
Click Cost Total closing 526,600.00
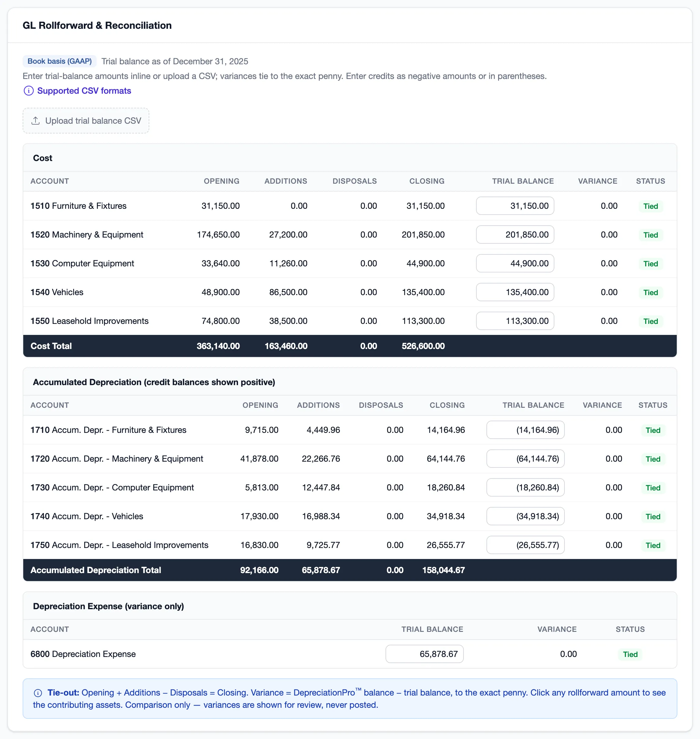423,346
